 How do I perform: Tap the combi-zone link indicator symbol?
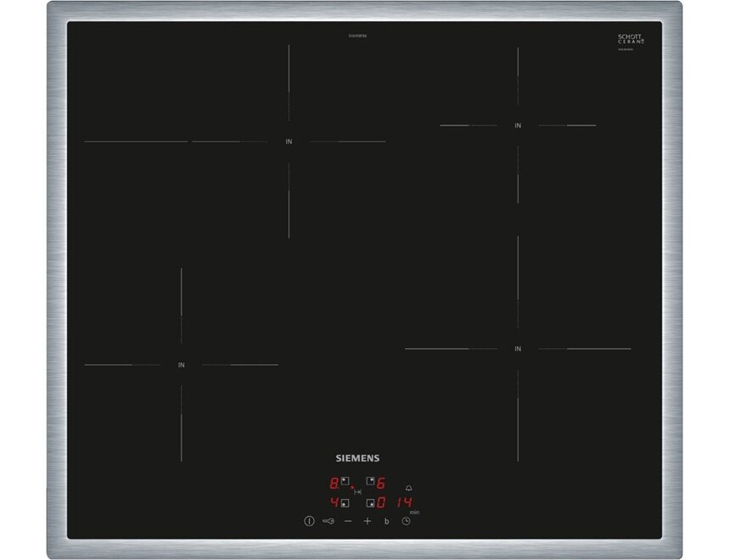pyautogui.click(x=357, y=492)
